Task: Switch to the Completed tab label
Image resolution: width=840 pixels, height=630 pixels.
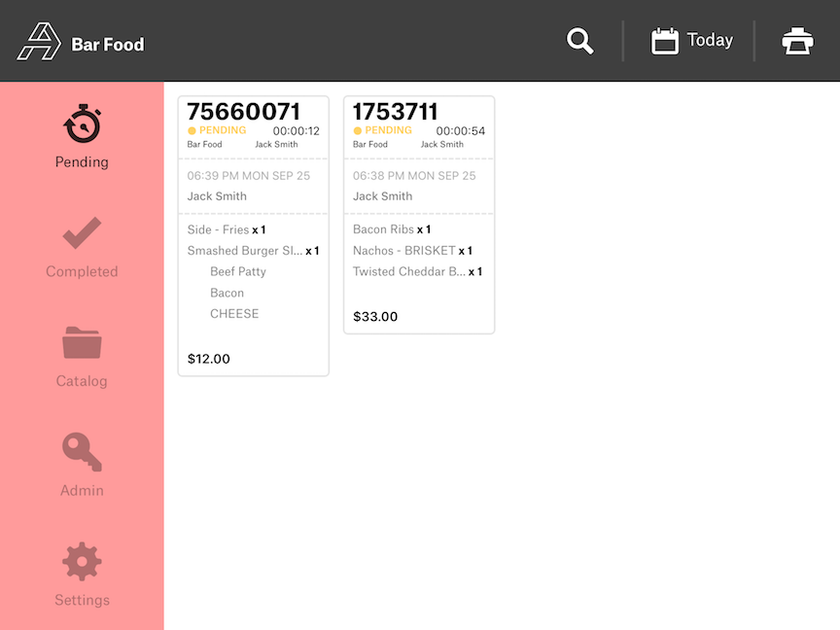Action: point(82,272)
